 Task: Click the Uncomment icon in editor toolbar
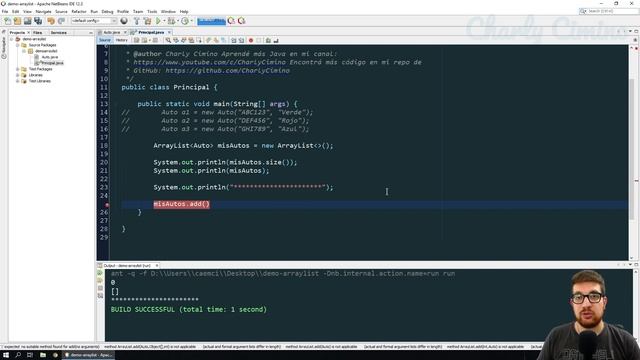tap(276, 40)
